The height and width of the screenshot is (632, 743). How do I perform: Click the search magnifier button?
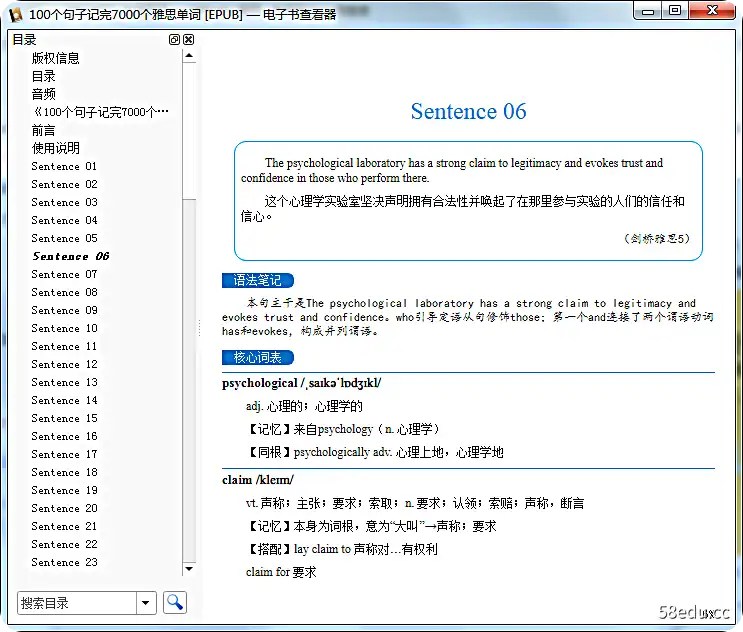tap(175, 603)
